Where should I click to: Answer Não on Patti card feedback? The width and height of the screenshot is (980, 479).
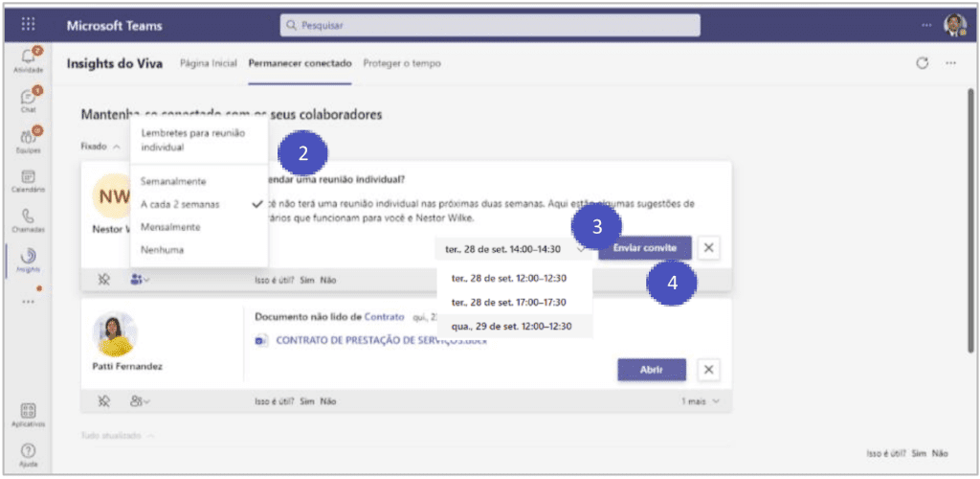pos(328,400)
